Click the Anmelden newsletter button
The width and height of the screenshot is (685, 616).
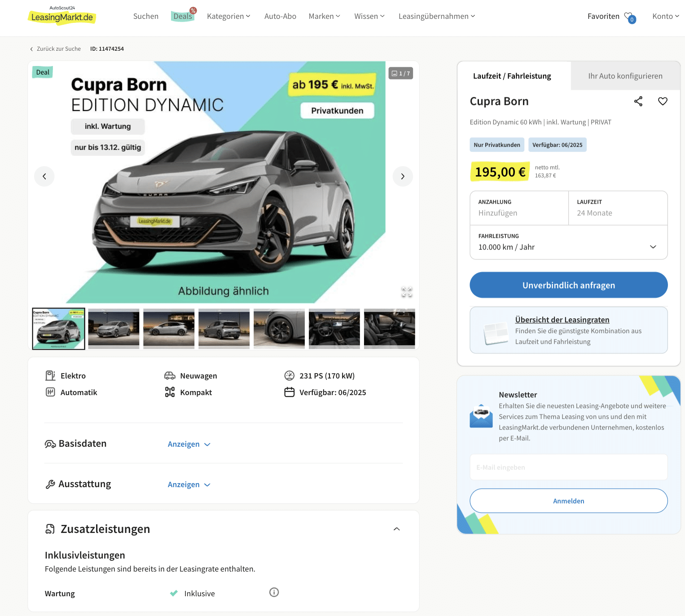pos(568,501)
